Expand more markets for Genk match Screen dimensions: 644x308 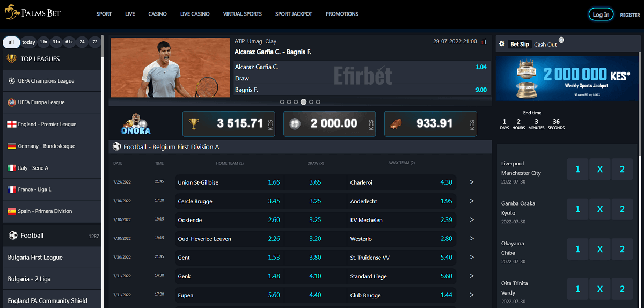[472, 276]
